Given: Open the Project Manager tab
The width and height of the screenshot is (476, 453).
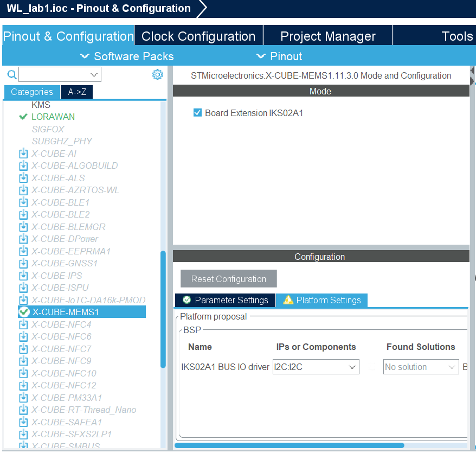Looking at the screenshot, I should (328, 36).
